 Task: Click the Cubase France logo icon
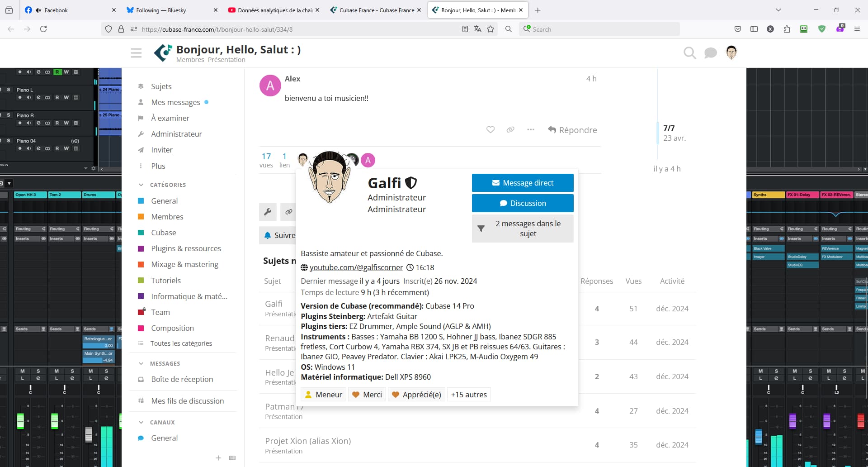163,53
